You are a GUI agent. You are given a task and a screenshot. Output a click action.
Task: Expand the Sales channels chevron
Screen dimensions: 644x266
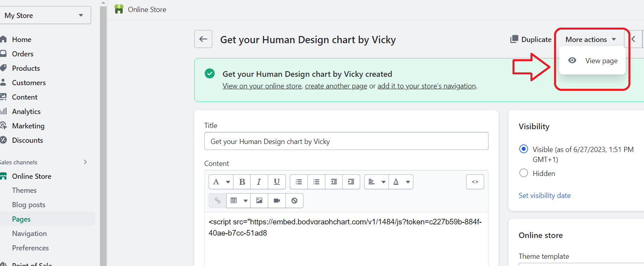tap(85, 162)
